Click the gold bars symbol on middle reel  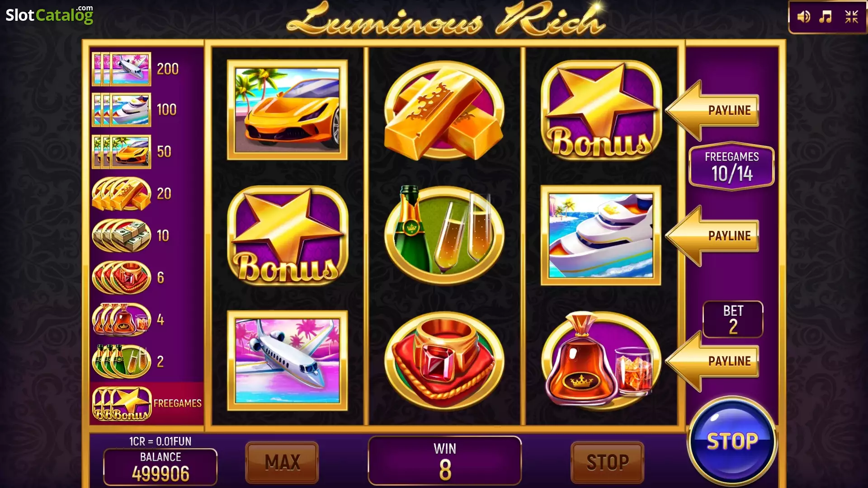tap(444, 111)
